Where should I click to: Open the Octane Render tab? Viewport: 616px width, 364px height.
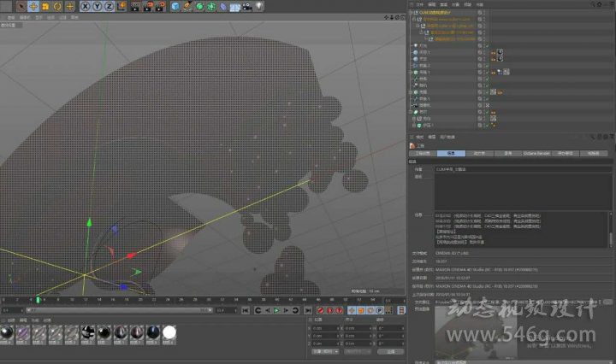pos(536,153)
